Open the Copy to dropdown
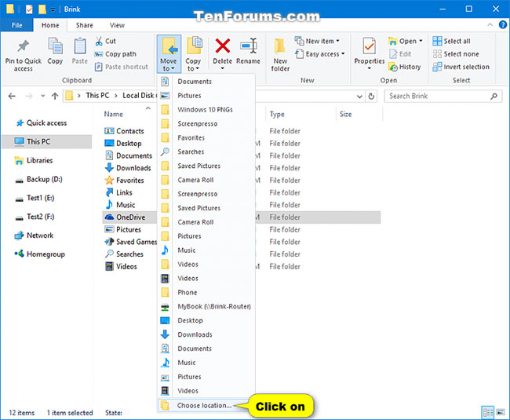This screenshot has height=420, width=510. click(193, 54)
